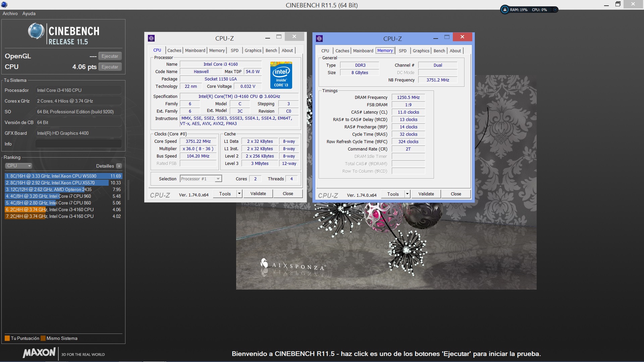Open the Ayuda menu
This screenshot has height=362, width=644.
tap(29, 13)
